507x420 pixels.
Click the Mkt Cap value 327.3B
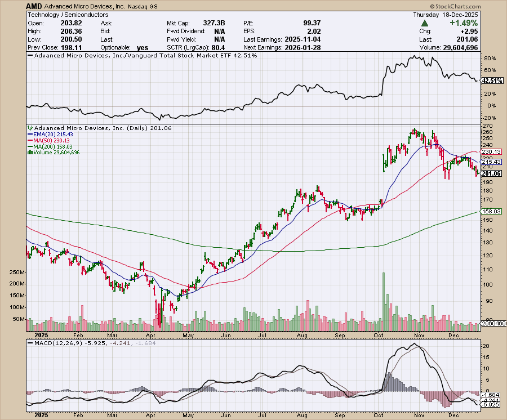click(x=214, y=23)
